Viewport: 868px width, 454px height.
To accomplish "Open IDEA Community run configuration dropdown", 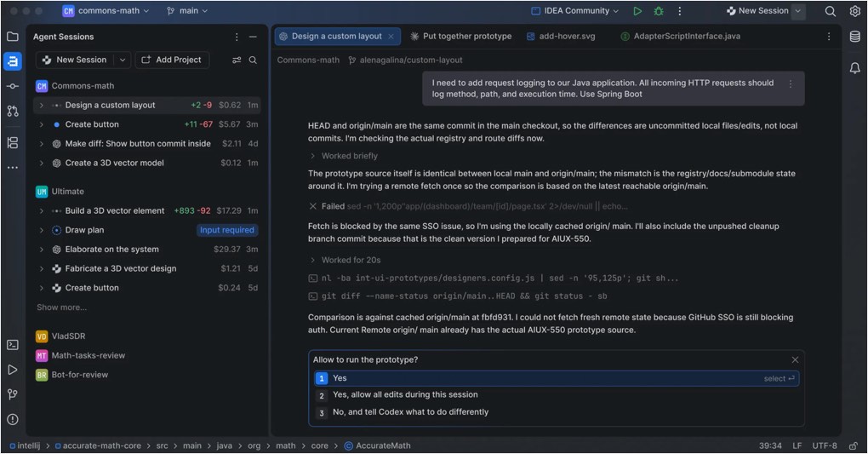I will point(574,10).
